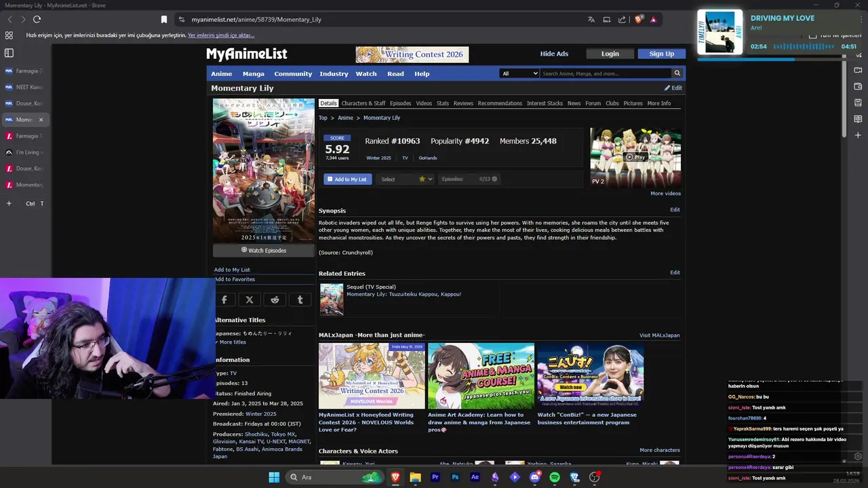This screenshot has height=488, width=868.
Task: Open the Momentary Lily sequel Tsuzuiteiku Kappou link
Action: tap(403, 294)
